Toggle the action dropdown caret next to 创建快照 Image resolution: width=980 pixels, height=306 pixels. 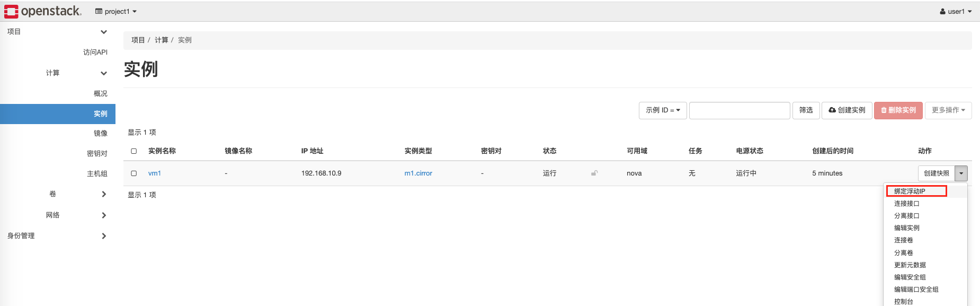point(961,173)
